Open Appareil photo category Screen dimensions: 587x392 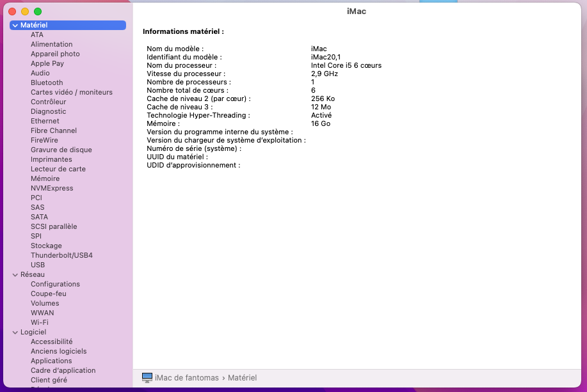[55, 54]
